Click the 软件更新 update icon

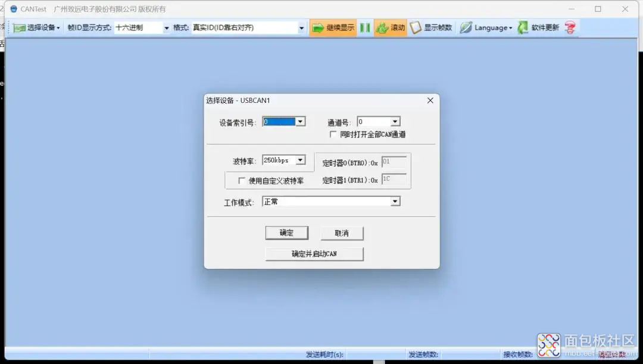523,27
